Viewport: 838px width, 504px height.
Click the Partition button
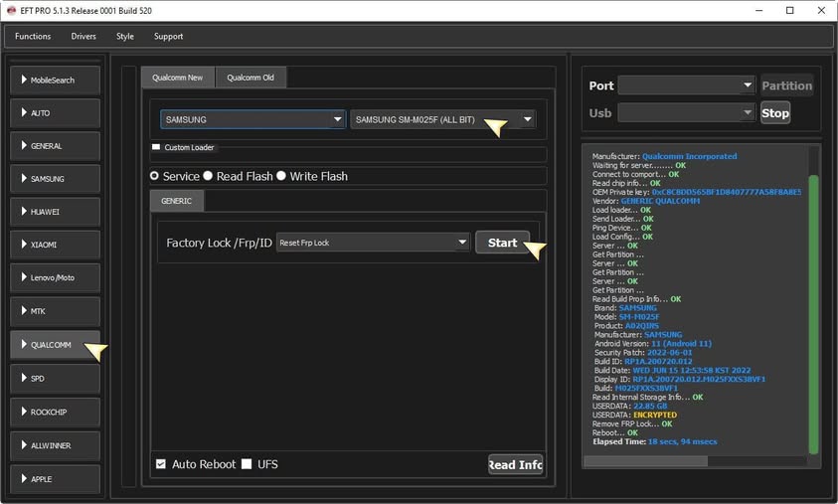786,85
